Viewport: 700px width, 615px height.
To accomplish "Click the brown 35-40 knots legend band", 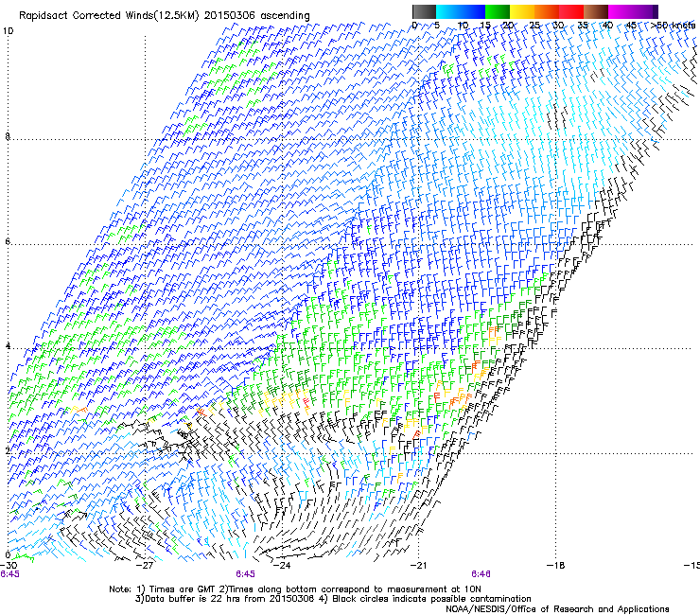I will [596, 11].
